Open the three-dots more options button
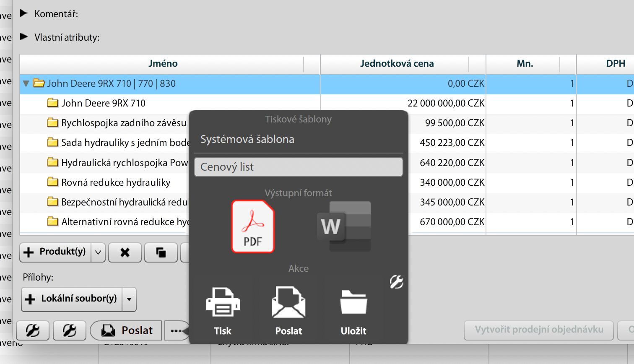 pos(176,331)
